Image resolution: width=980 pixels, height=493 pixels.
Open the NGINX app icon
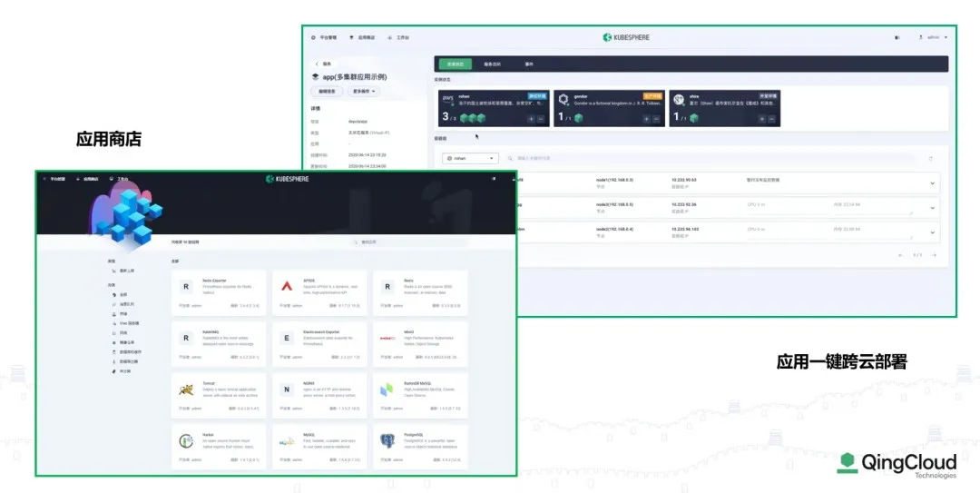[286, 389]
